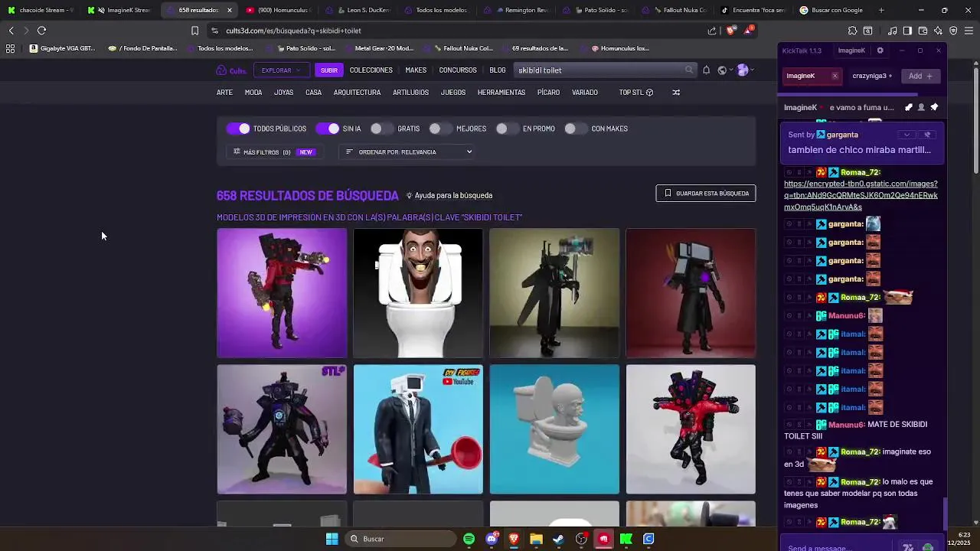Click the Windows Start button
Screen dimensions: 980x551
pyautogui.click(x=332, y=539)
